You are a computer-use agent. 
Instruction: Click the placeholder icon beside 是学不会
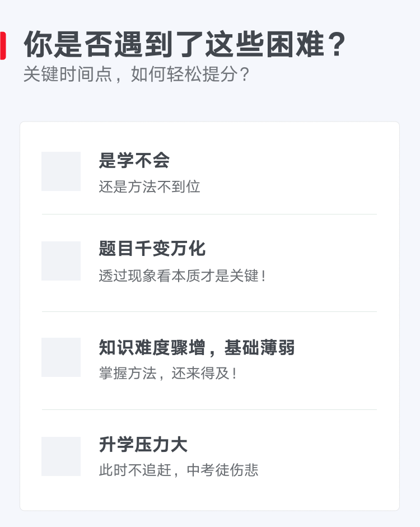coord(61,171)
